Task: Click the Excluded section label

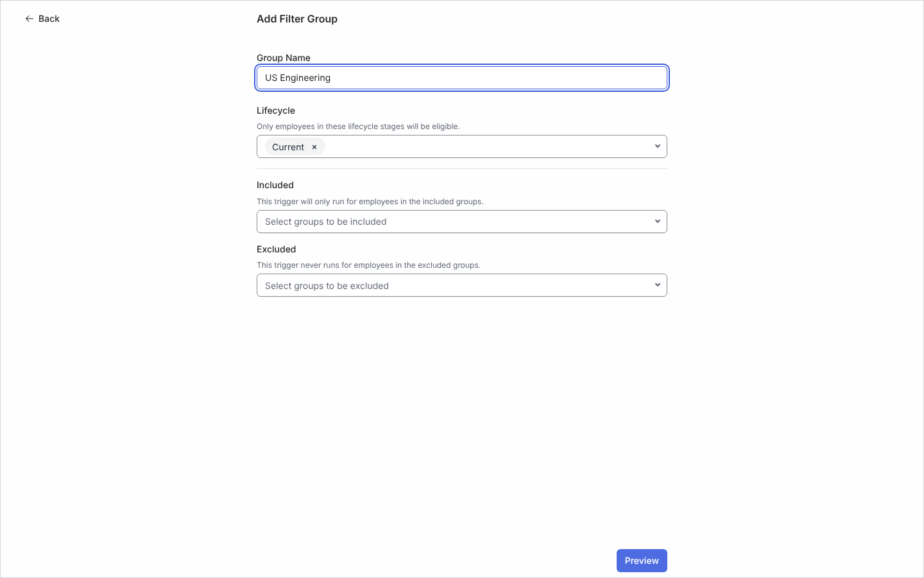Action: [277, 249]
